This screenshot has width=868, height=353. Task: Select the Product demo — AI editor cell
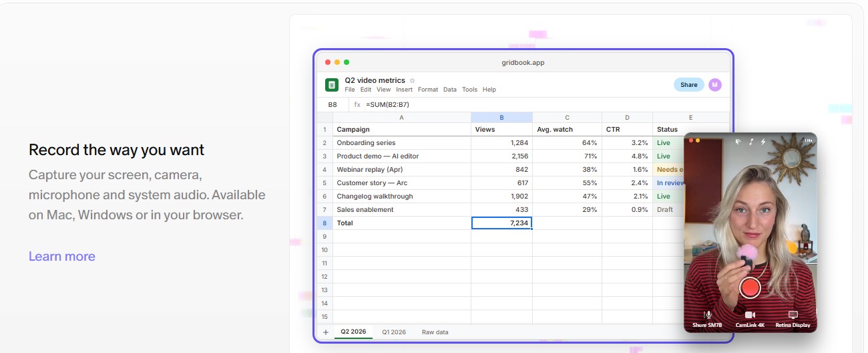(x=401, y=156)
